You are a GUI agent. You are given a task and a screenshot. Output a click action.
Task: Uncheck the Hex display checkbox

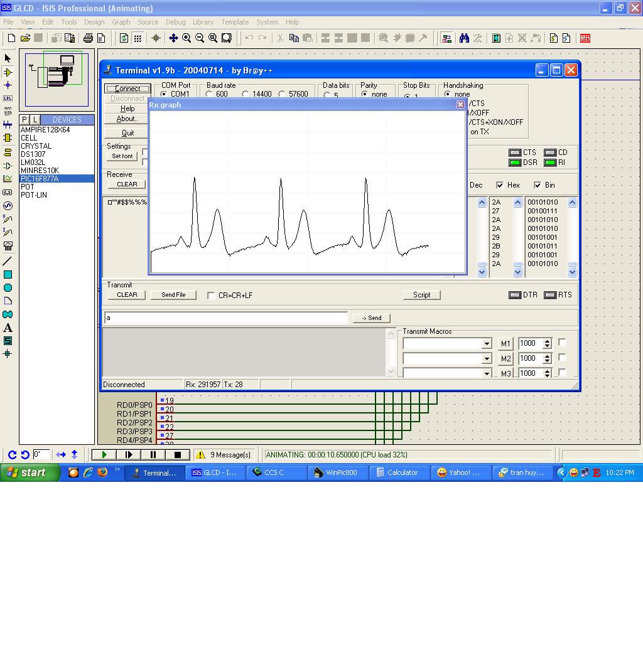point(500,185)
